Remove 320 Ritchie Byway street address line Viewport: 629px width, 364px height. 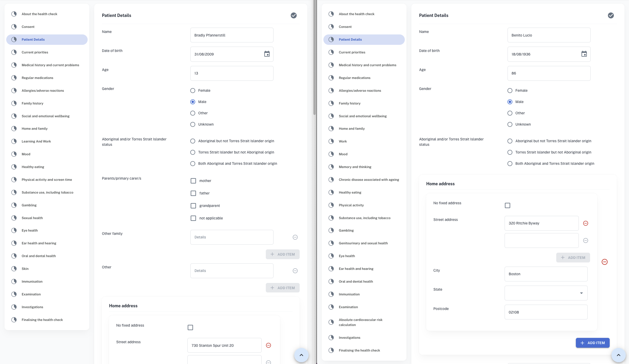click(586, 223)
